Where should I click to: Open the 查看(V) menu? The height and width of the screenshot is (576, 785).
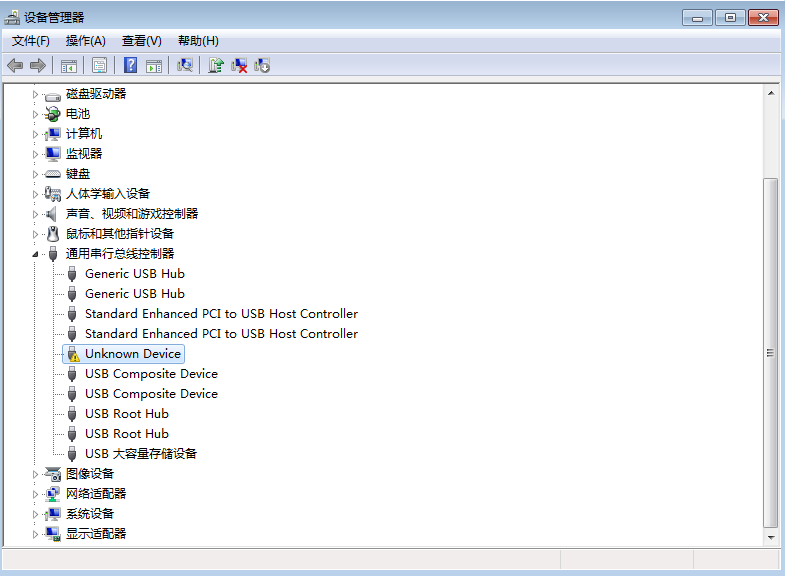[x=142, y=41]
